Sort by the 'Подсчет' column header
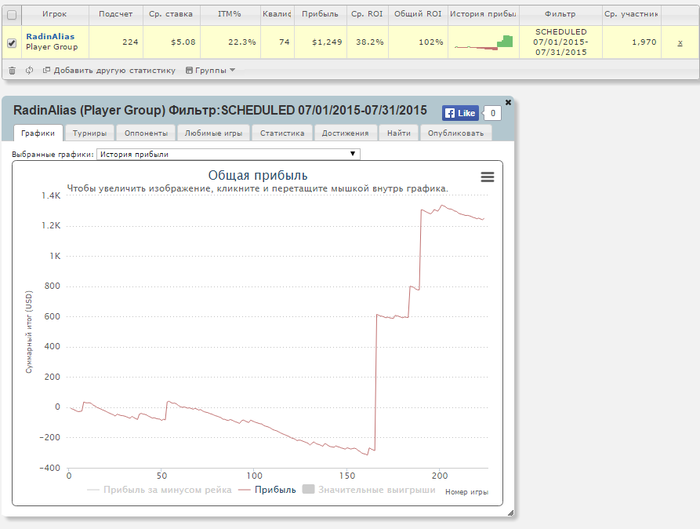The width and height of the screenshot is (700, 529). click(x=116, y=14)
